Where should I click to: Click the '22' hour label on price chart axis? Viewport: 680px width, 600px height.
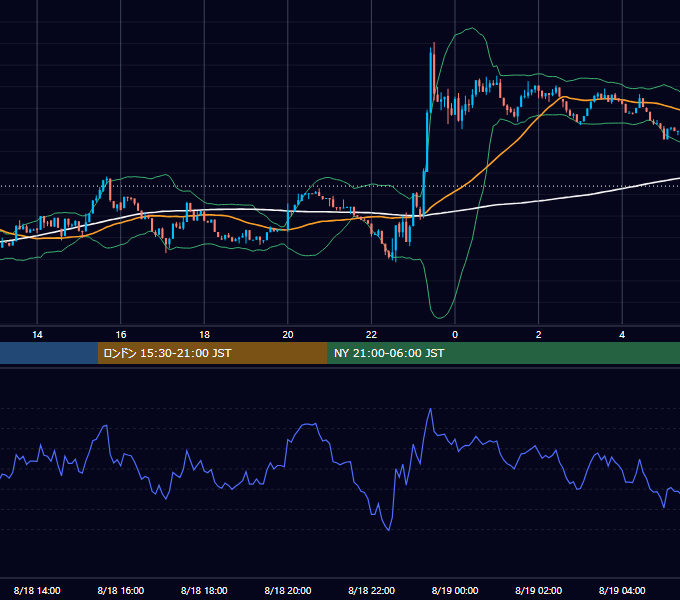[x=371, y=335]
